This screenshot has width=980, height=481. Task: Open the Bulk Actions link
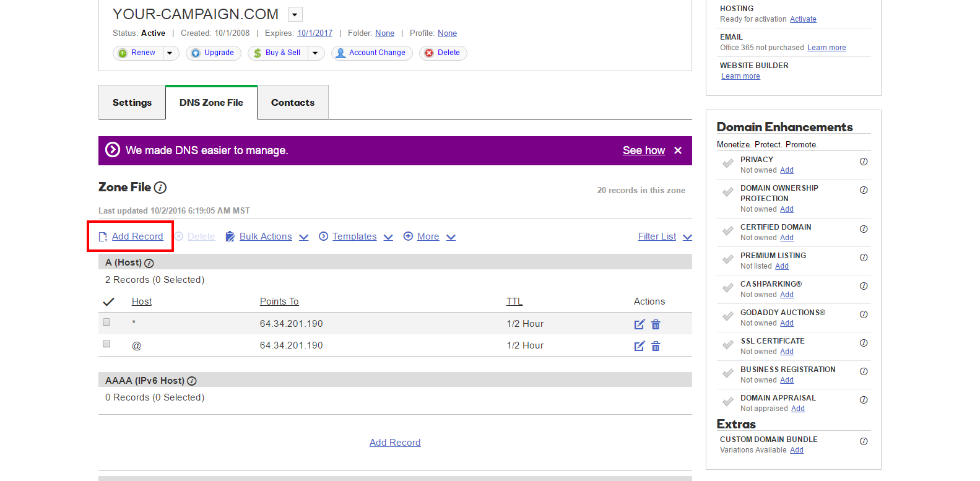coord(266,236)
